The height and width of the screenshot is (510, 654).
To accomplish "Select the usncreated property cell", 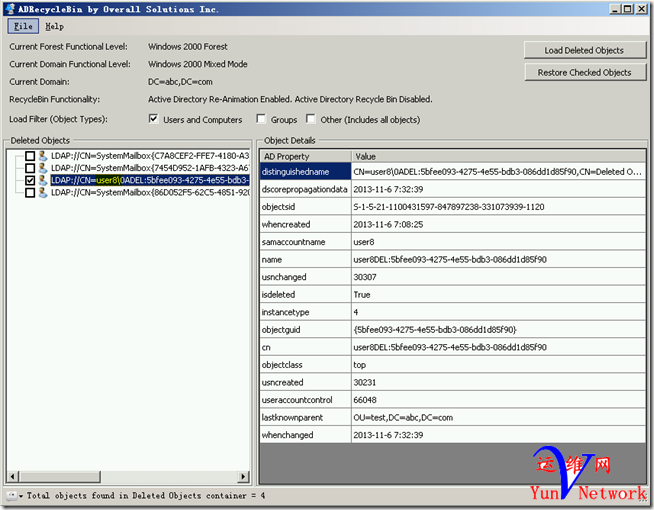I will [x=305, y=382].
